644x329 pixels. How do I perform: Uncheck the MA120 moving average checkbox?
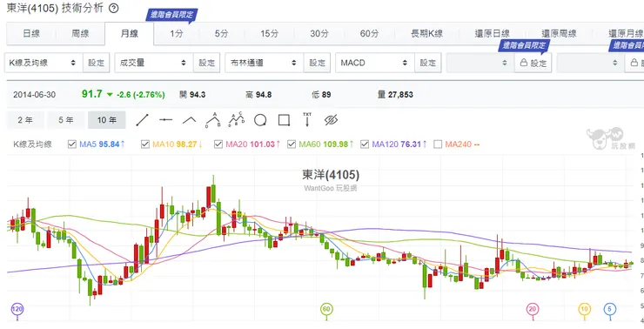tap(365, 144)
